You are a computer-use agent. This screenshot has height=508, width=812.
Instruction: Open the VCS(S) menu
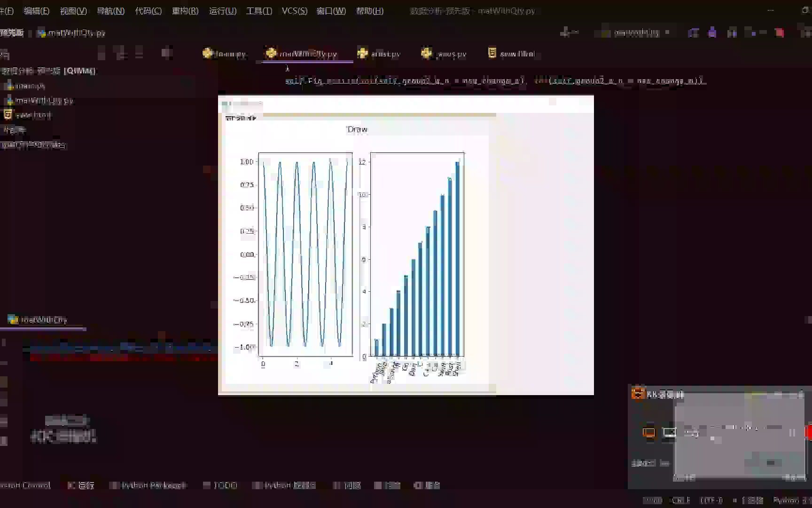pyautogui.click(x=294, y=10)
